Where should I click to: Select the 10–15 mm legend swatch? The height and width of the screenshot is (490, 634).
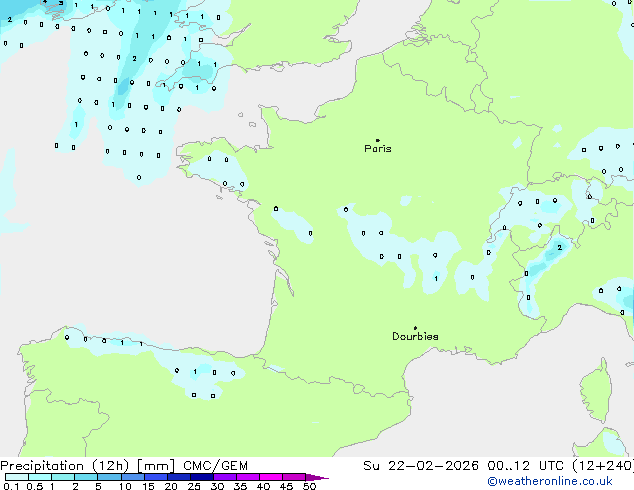[x=132, y=477]
